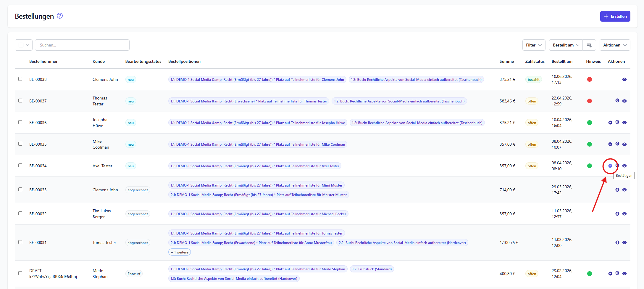Open the Filter dropdown

[534, 45]
